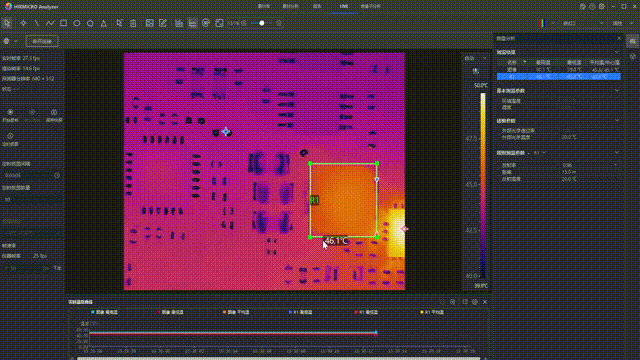Image resolution: width=640 pixels, height=360 pixels.
Task: Select the highlighted R1 row in results table
Action: coord(559,76)
